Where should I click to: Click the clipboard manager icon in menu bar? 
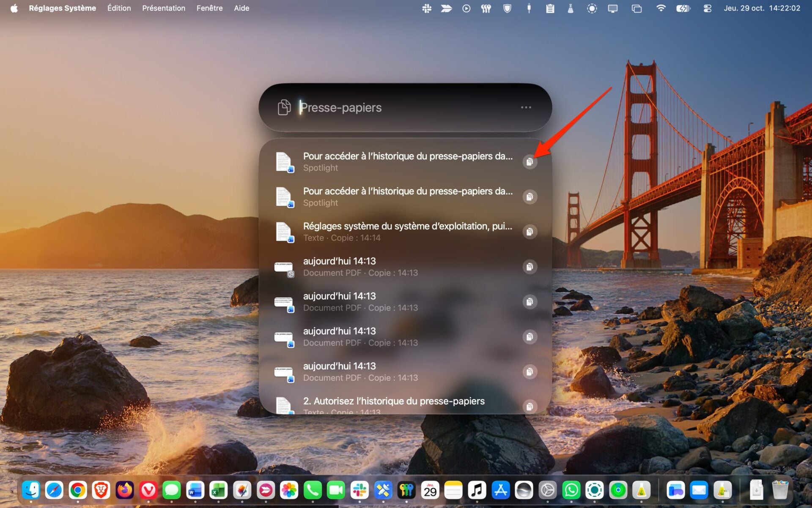(550, 8)
